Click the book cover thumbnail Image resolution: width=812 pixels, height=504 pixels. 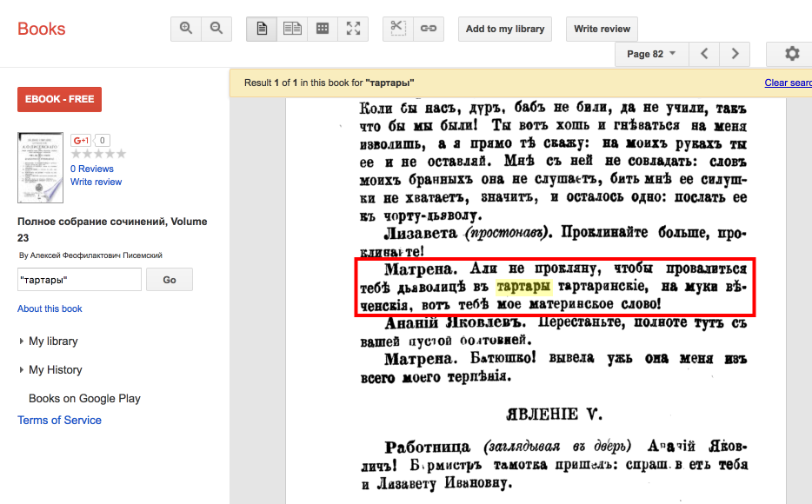coord(40,168)
